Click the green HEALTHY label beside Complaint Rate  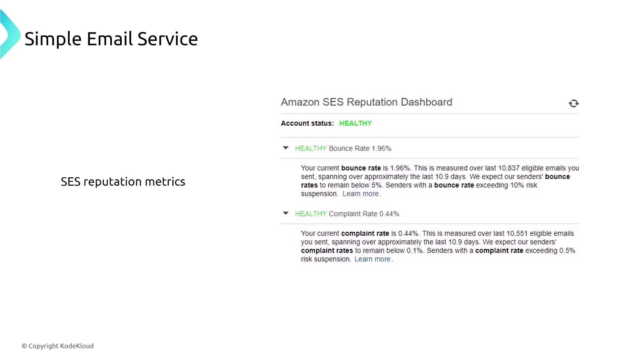(x=311, y=214)
